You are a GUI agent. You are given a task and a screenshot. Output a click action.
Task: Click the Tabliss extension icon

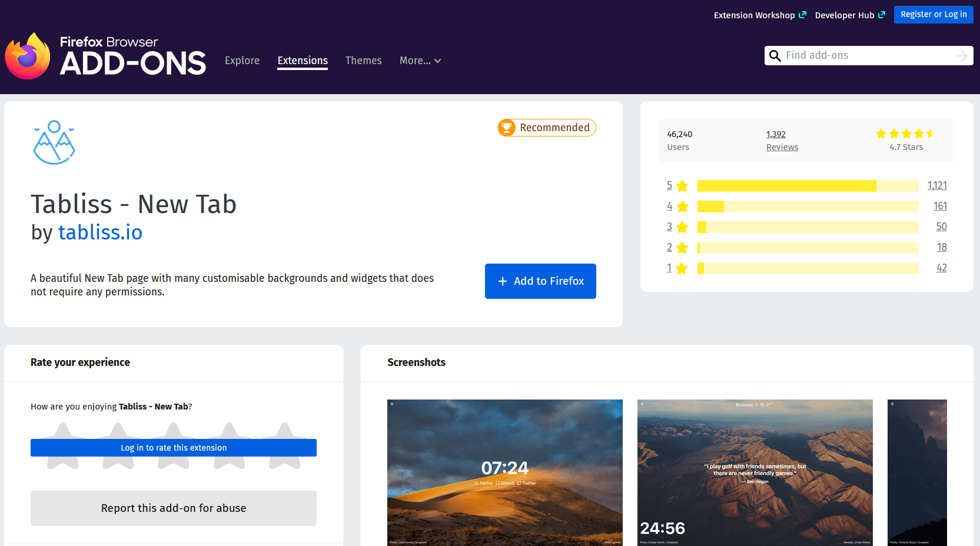tap(54, 142)
